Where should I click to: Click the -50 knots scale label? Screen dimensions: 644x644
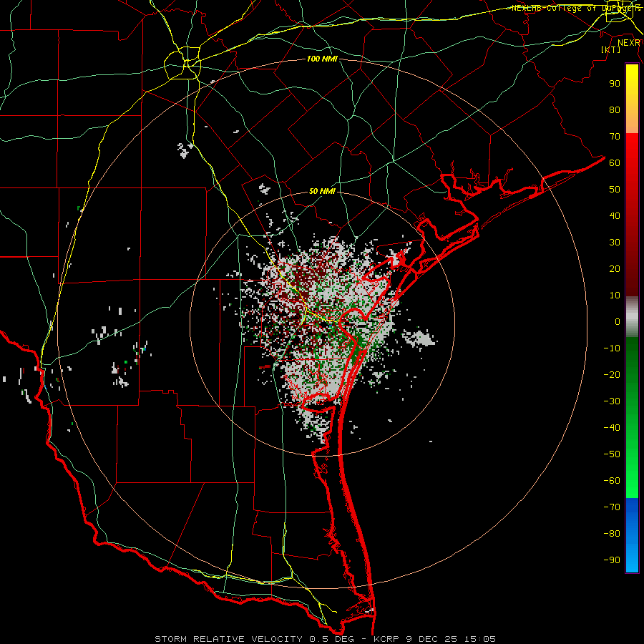(x=612, y=454)
